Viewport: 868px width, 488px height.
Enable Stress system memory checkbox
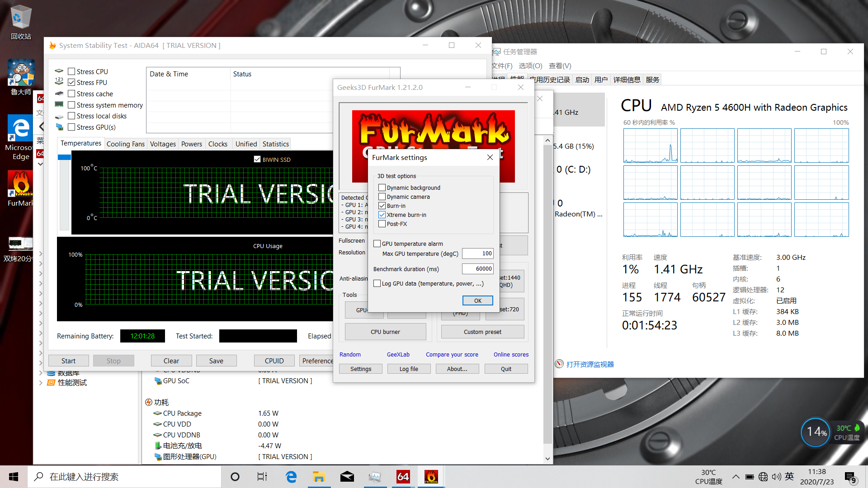click(71, 105)
